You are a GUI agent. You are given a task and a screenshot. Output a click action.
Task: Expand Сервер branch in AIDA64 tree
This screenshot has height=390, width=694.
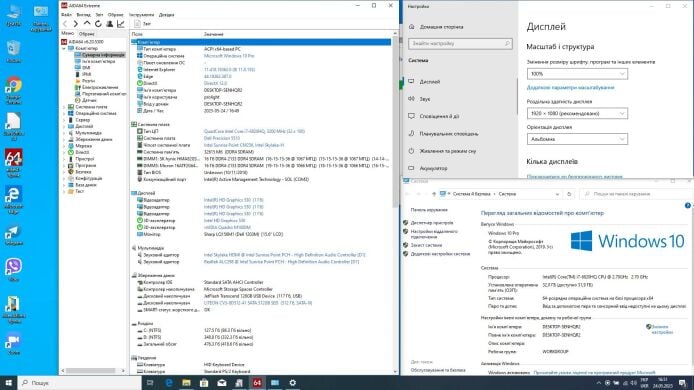click(65, 120)
